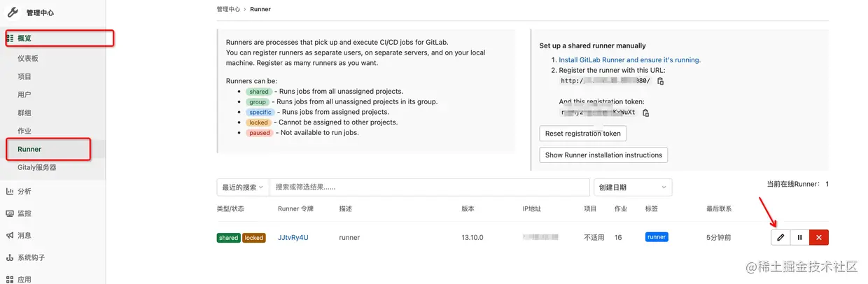The height and width of the screenshot is (284, 868).
Task: Open the 消息 megaphone icon
Action: click(10, 236)
